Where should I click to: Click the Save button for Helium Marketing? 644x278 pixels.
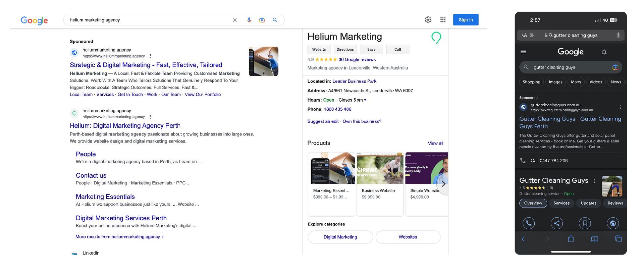click(371, 50)
